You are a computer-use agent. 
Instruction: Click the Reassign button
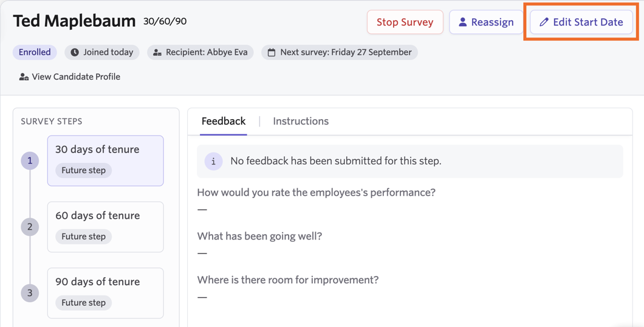486,22
